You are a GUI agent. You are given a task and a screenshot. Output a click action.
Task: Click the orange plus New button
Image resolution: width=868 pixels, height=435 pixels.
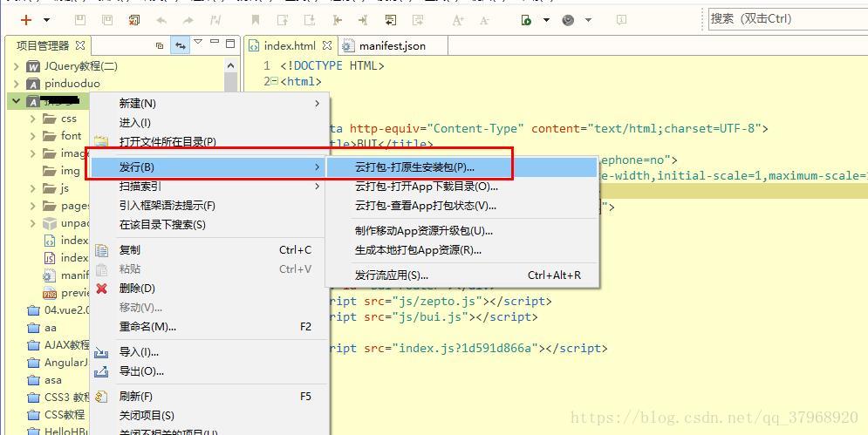(26, 20)
